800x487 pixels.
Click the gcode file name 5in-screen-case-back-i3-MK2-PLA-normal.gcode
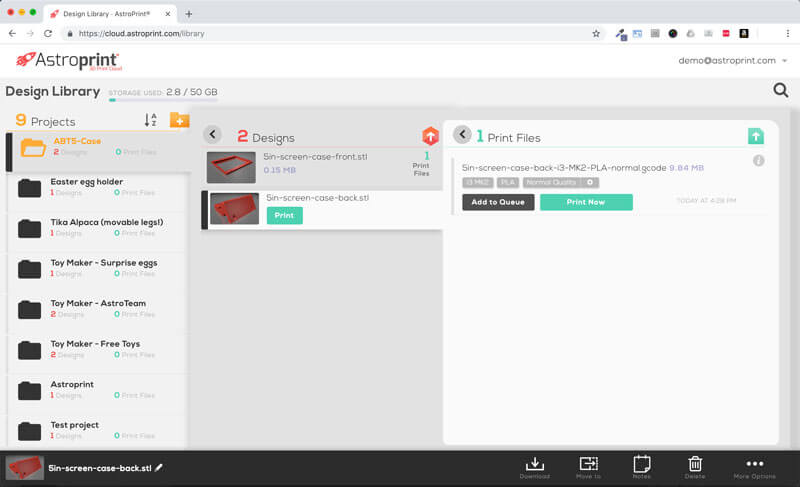click(564, 168)
